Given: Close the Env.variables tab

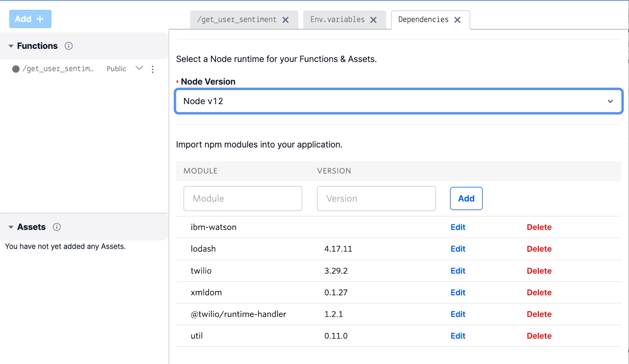Looking at the screenshot, I should (373, 20).
